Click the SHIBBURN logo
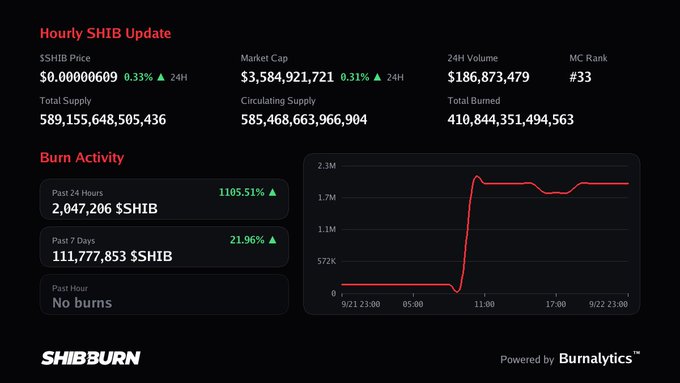Screen dimensions: 680x383 pos(91,358)
